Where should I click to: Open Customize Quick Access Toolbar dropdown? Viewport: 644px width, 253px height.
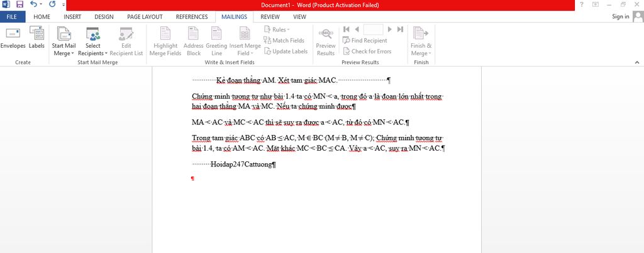click(64, 5)
